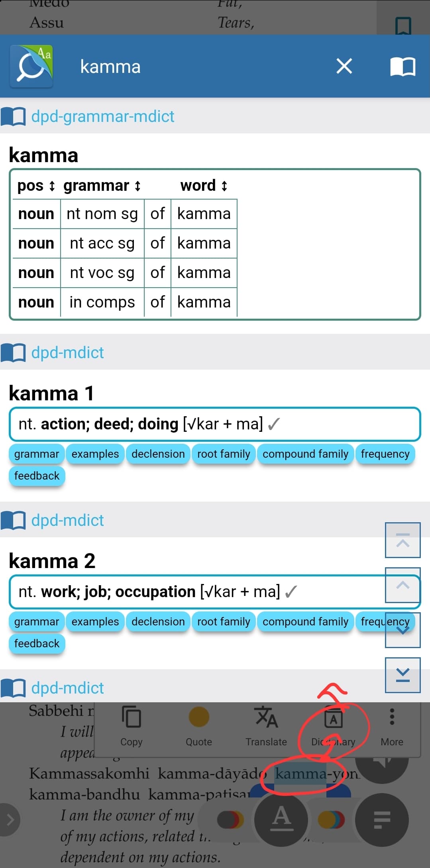
Task: Open the dictionary search magnifier icon
Action: 31,67
